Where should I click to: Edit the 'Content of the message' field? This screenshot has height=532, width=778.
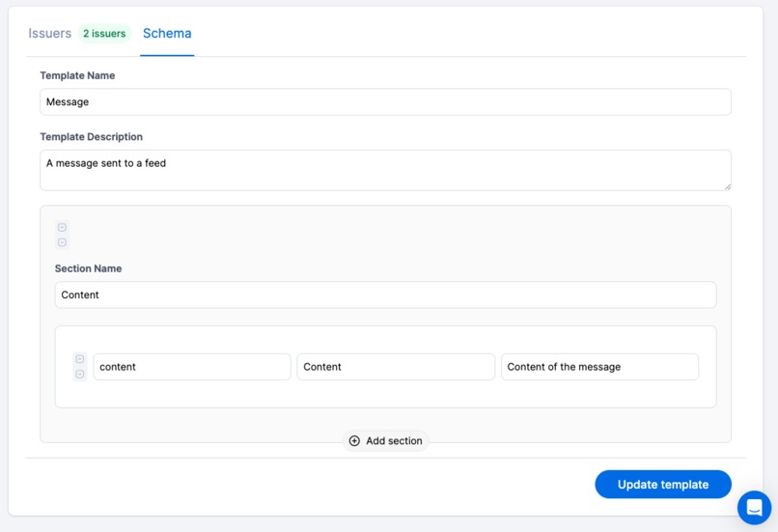(x=599, y=367)
